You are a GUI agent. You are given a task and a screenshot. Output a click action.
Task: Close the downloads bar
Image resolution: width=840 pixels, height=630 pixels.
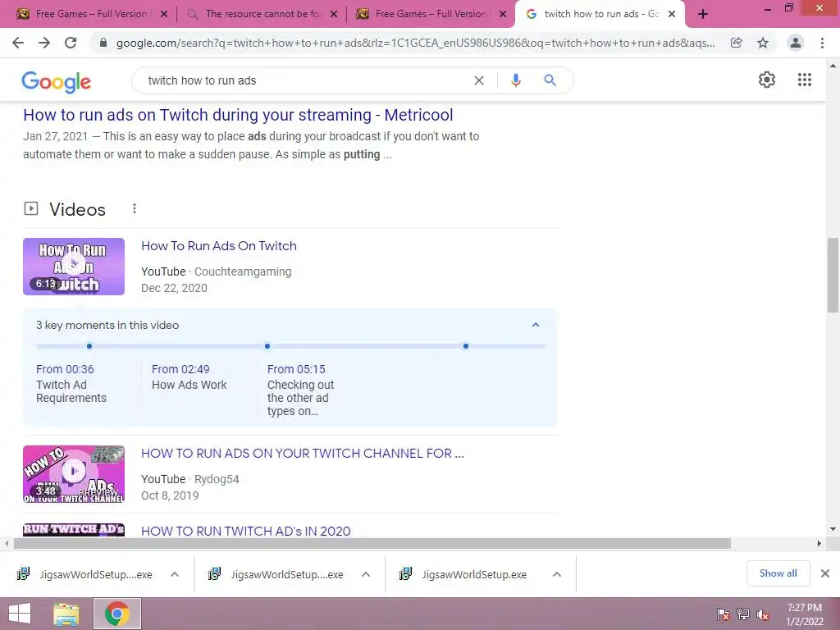825,573
